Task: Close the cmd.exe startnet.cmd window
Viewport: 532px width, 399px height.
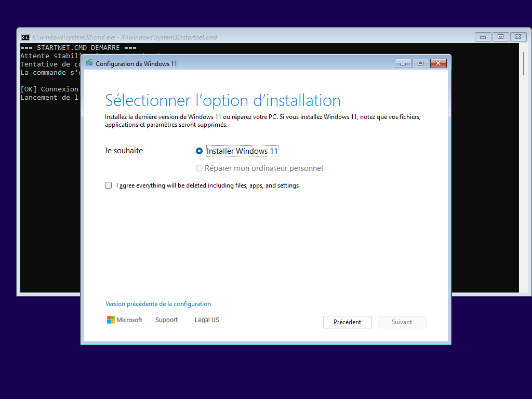Action: click(x=518, y=37)
